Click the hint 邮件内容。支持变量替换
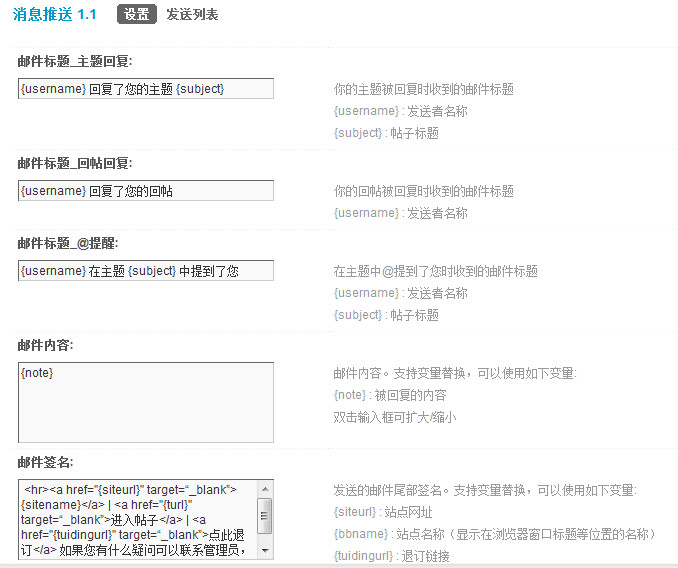Viewport: 678px width, 568px height. pyautogui.click(x=400, y=373)
